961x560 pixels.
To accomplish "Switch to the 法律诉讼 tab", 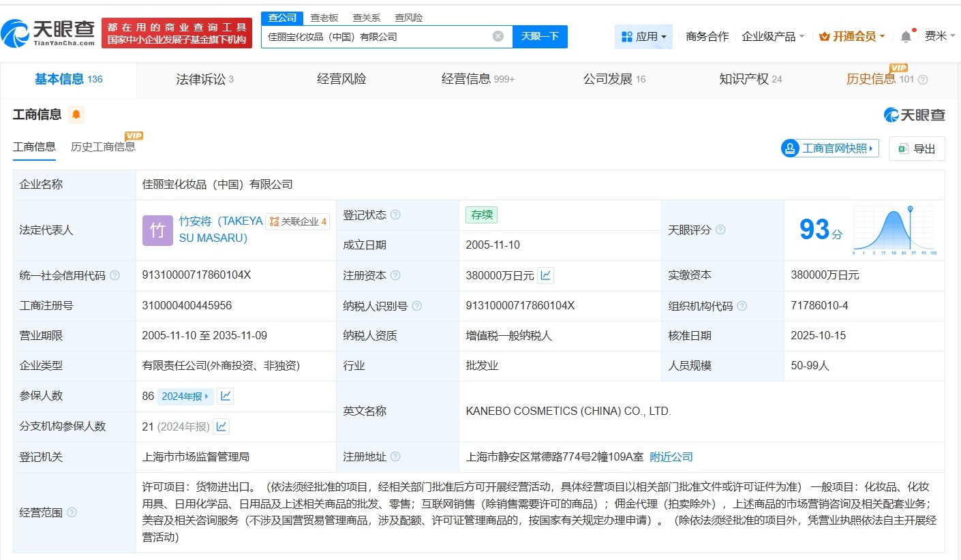I will point(200,79).
